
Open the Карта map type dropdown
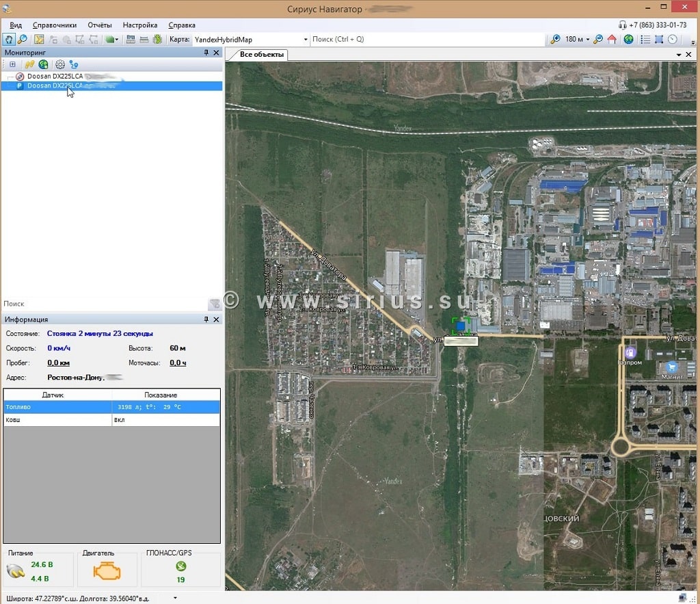pyautogui.click(x=304, y=40)
